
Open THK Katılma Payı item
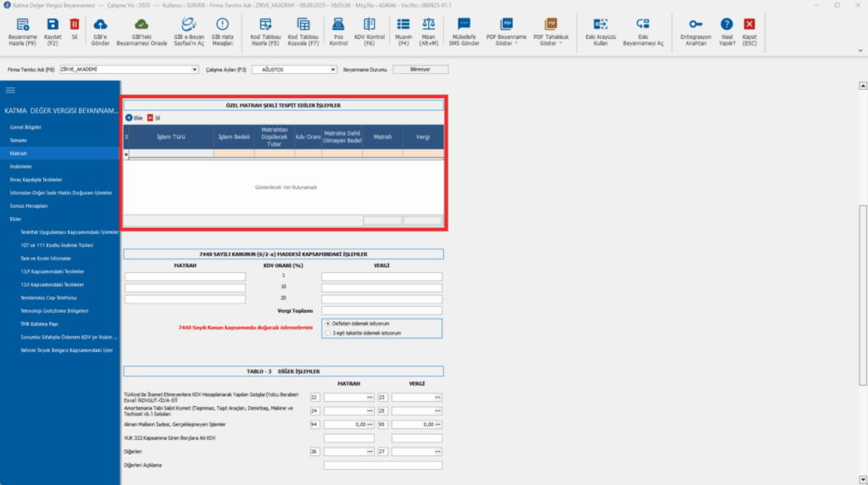click(39, 324)
